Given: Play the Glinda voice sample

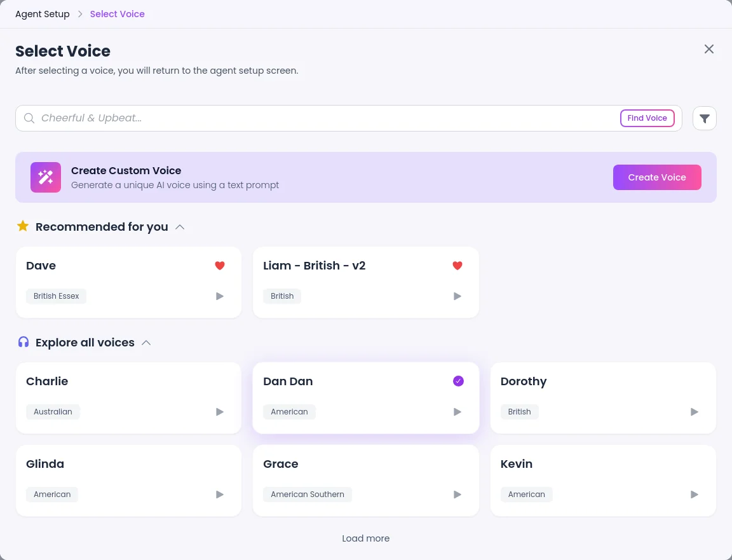Looking at the screenshot, I should [220, 495].
